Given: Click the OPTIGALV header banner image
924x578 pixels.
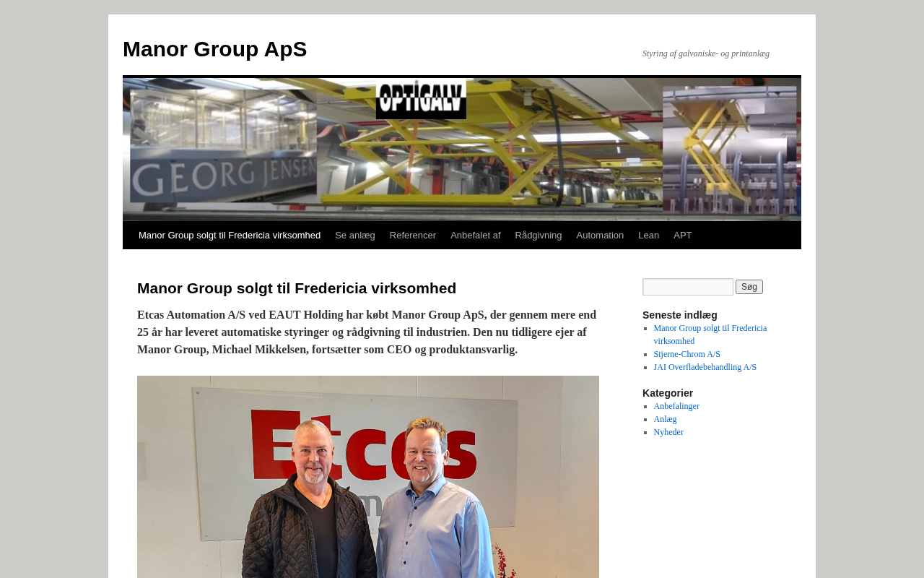Looking at the screenshot, I should coord(462,149).
